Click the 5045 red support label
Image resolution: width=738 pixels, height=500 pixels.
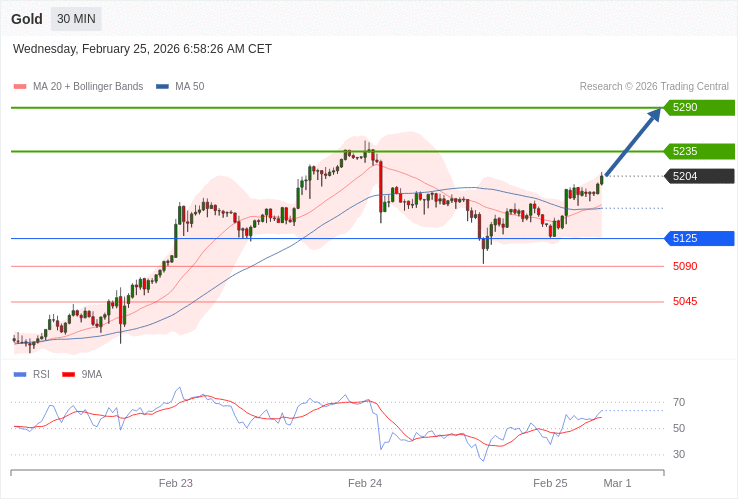685,301
